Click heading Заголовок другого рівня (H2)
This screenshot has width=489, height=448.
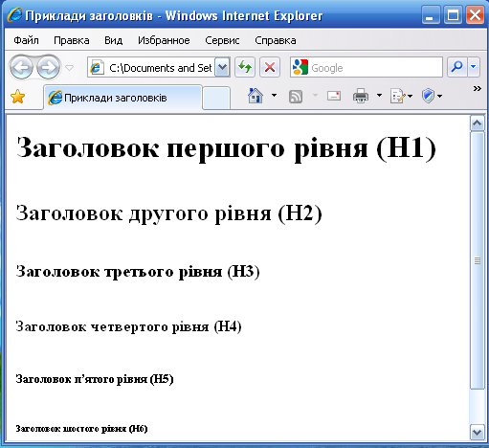point(169,213)
